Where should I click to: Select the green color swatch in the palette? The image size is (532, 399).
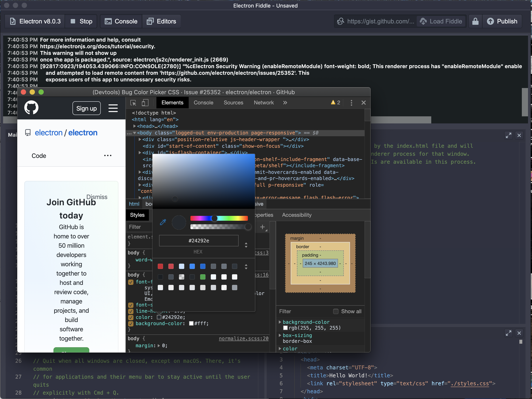pos(203,277)
